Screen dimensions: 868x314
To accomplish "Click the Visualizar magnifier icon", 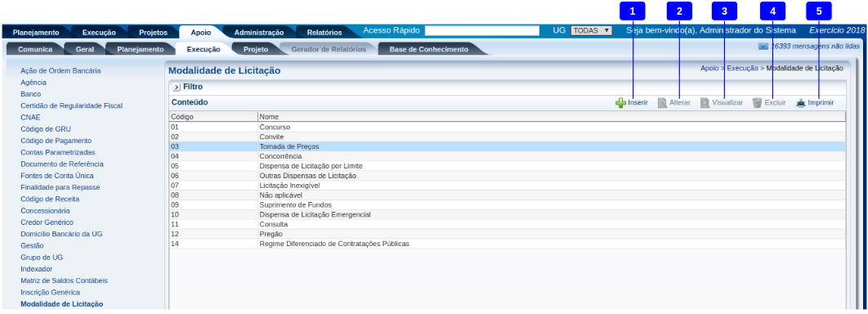I will (705, 103).
